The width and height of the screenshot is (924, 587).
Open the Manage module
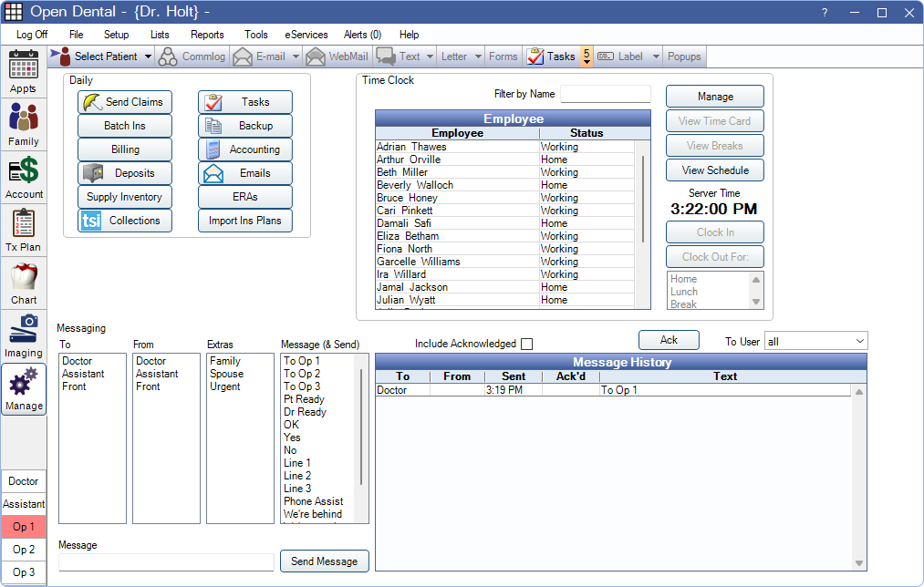pos(24,389)
